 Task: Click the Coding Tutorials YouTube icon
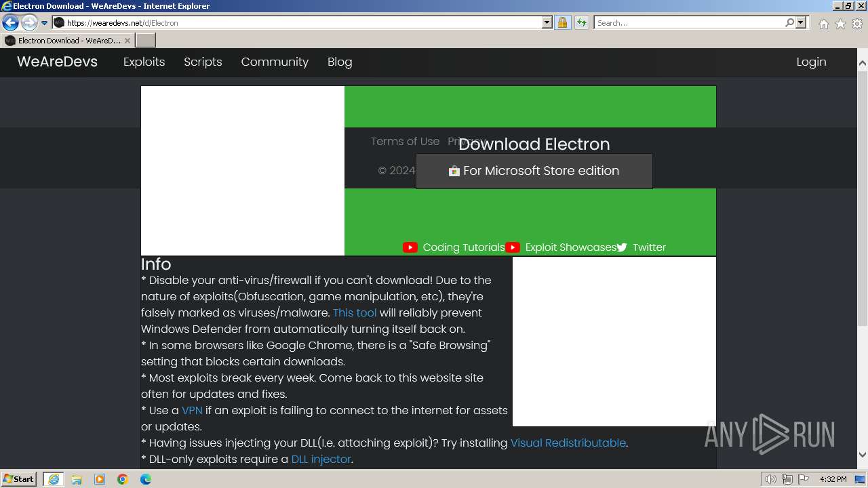tap(410, 247)
